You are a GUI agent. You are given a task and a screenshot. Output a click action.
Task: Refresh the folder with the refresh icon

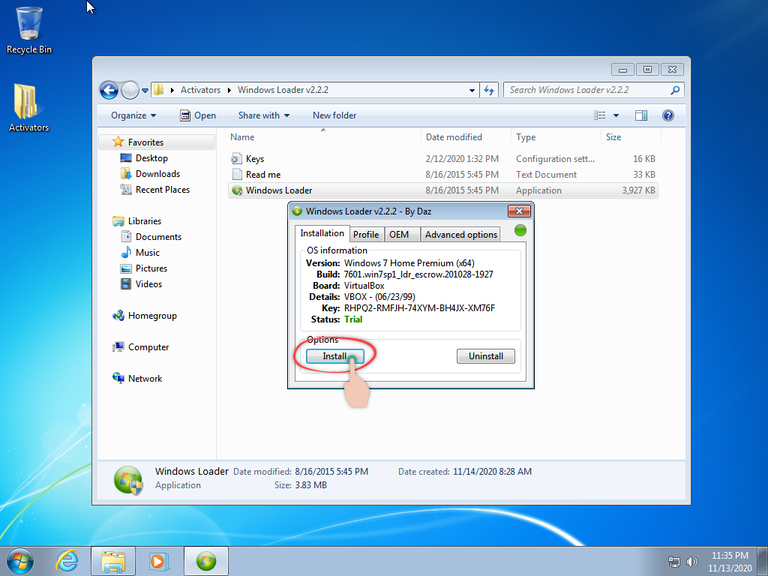point(489,90)
